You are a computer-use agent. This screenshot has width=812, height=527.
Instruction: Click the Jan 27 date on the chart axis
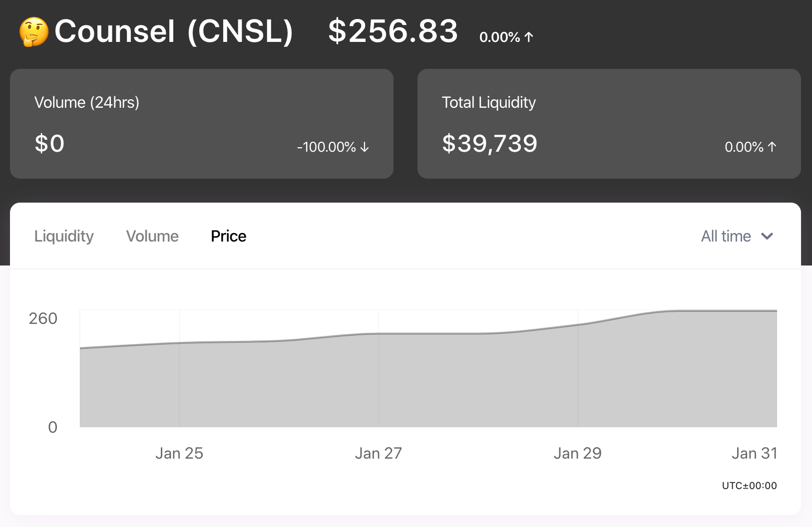point(379,453)
